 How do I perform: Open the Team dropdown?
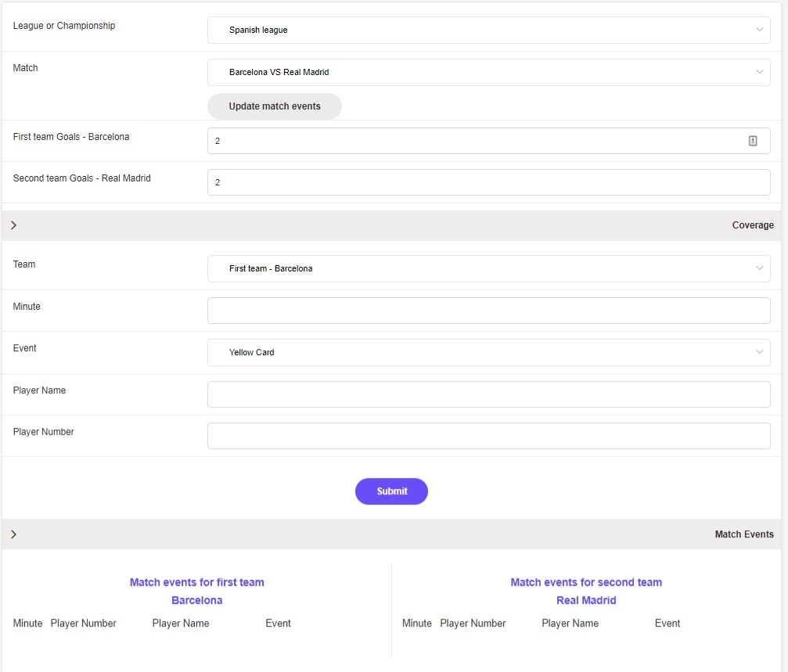tap(488, 268)
